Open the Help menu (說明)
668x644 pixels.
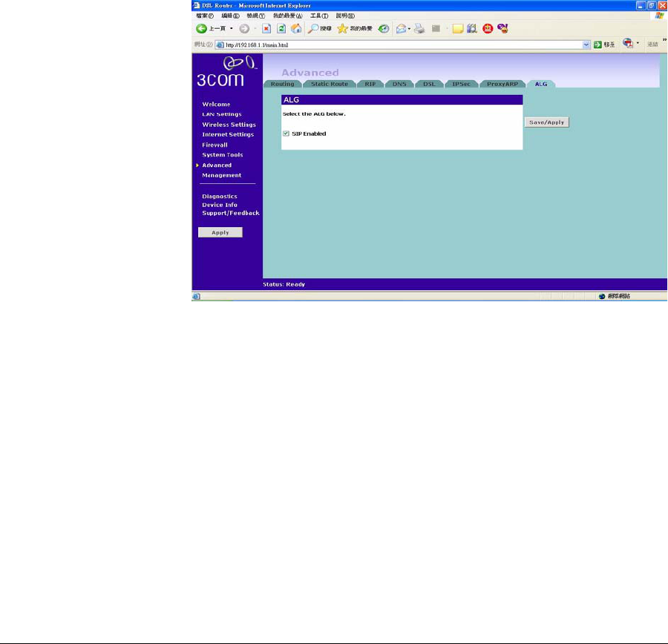pyautogui.click(x=345, y=16)
